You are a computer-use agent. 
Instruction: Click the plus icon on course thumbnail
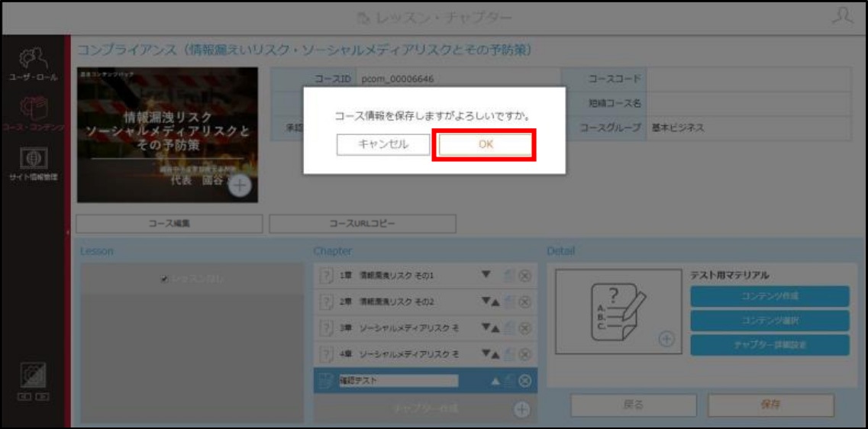(240, 185)
